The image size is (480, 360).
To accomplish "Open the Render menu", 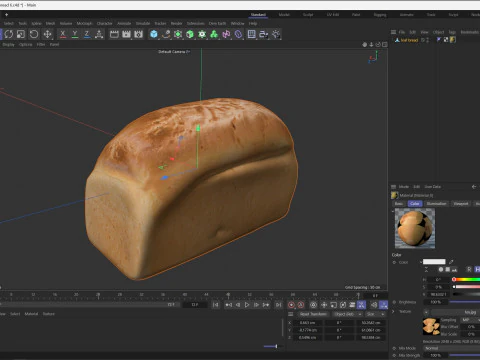I will point(176,23).
